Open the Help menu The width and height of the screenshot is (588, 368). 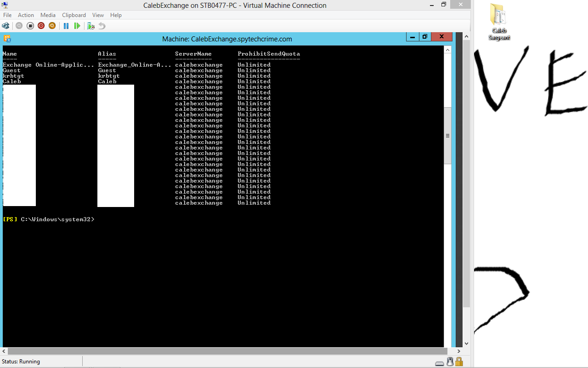(116, 15)
